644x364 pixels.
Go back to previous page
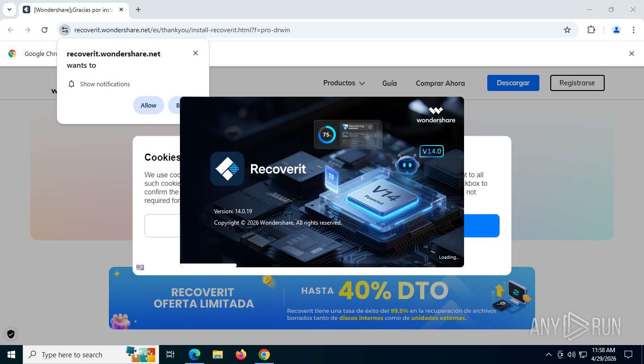point(10,30)
